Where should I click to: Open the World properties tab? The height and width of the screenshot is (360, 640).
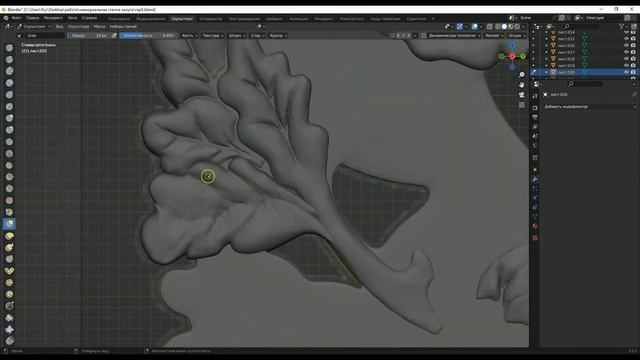(535, 146)
